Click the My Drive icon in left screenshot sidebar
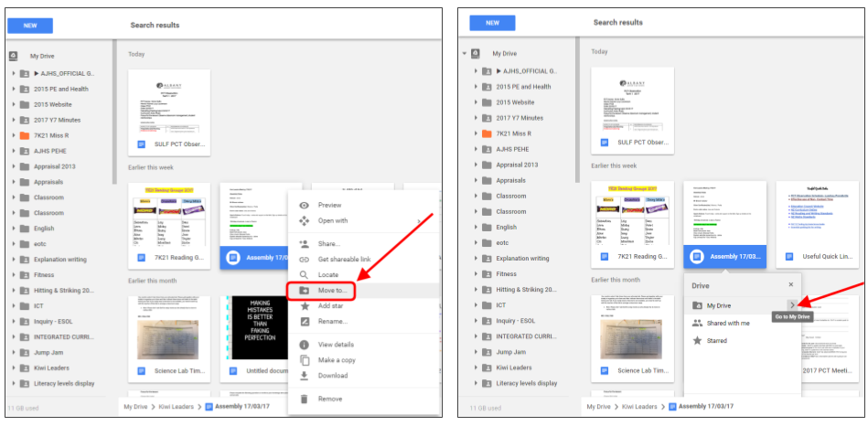Viewport: 868px width, 426px height. tap(14, 56)
